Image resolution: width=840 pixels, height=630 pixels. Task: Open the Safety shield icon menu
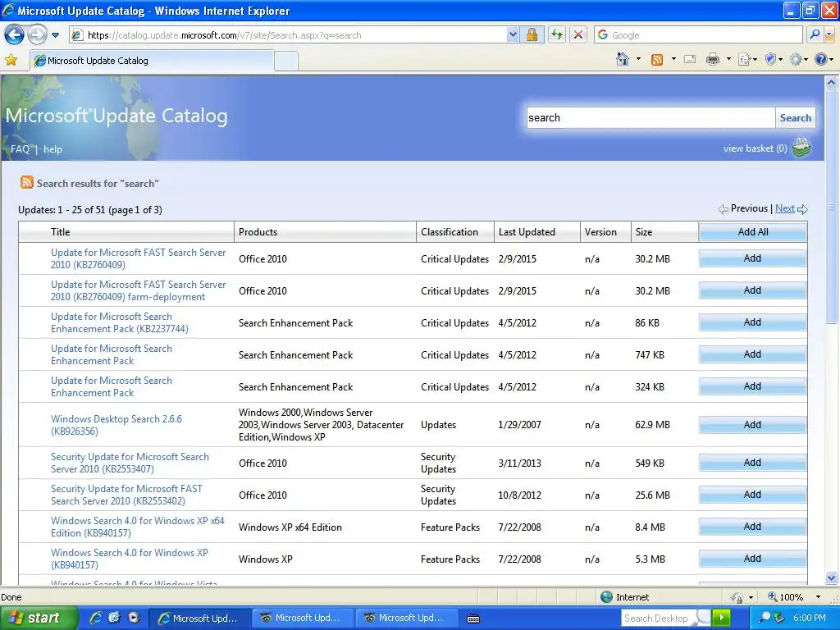(x=770, y=59)
